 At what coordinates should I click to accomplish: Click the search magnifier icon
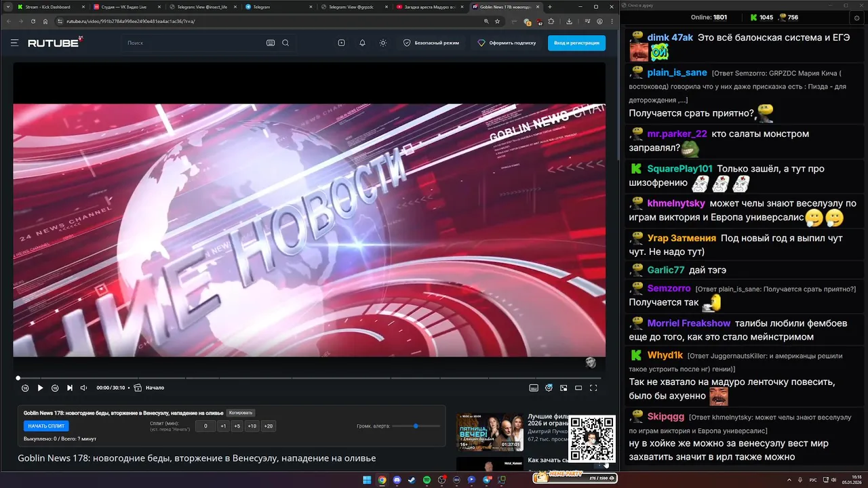click(285, 43)
